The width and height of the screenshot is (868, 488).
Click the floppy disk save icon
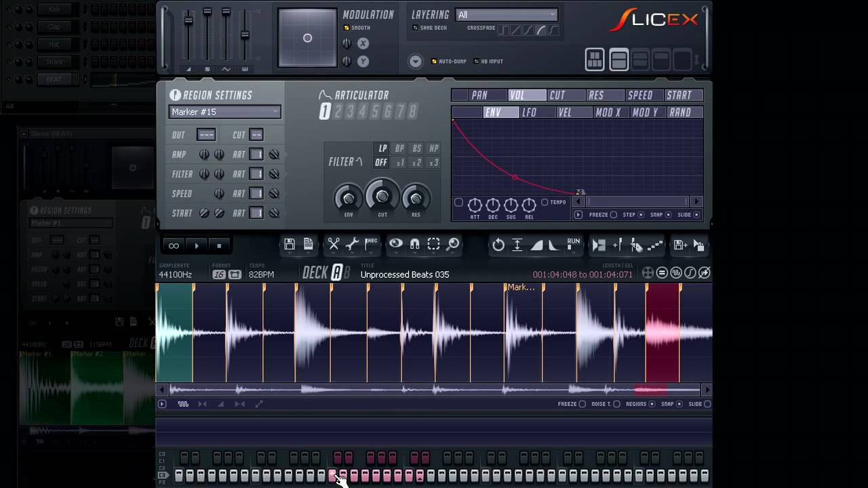point(290,245)
